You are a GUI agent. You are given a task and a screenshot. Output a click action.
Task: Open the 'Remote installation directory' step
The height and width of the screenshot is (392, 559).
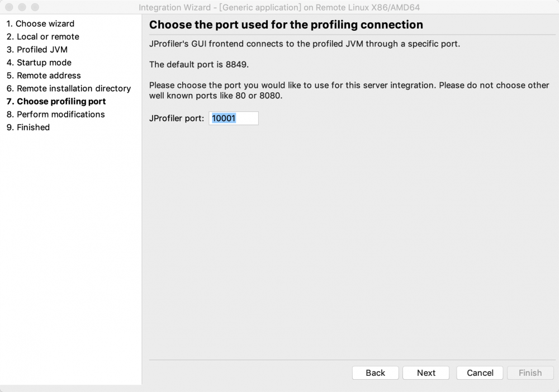(68, 88)
